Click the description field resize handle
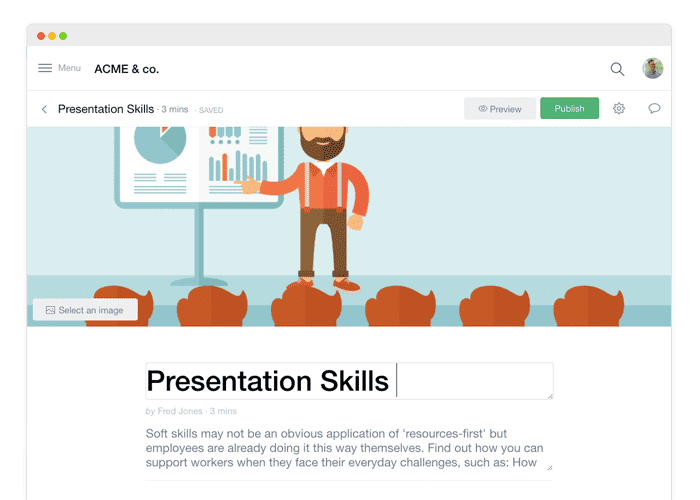 [550, 468]
